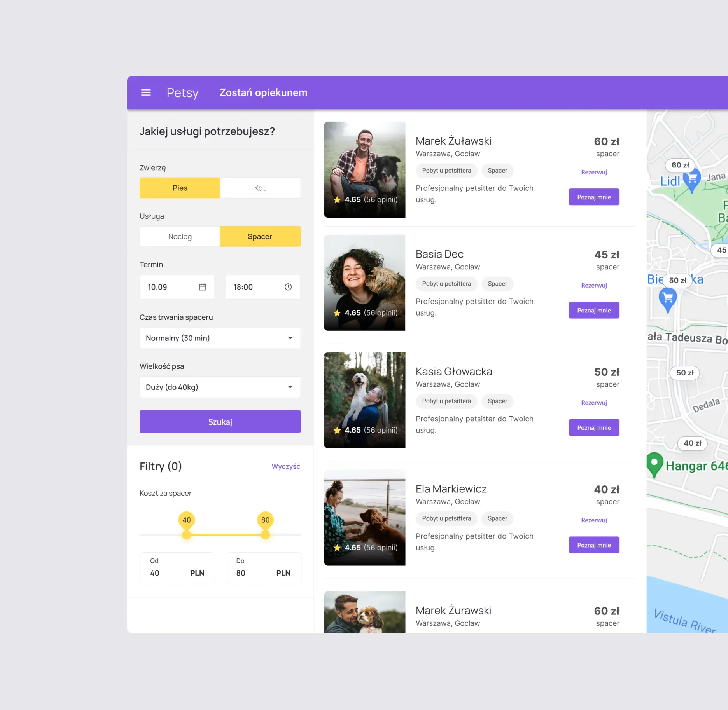Click the 60 zł price bubble on map
This screenshot has height=710, width=728.
[x=680, y=165]
